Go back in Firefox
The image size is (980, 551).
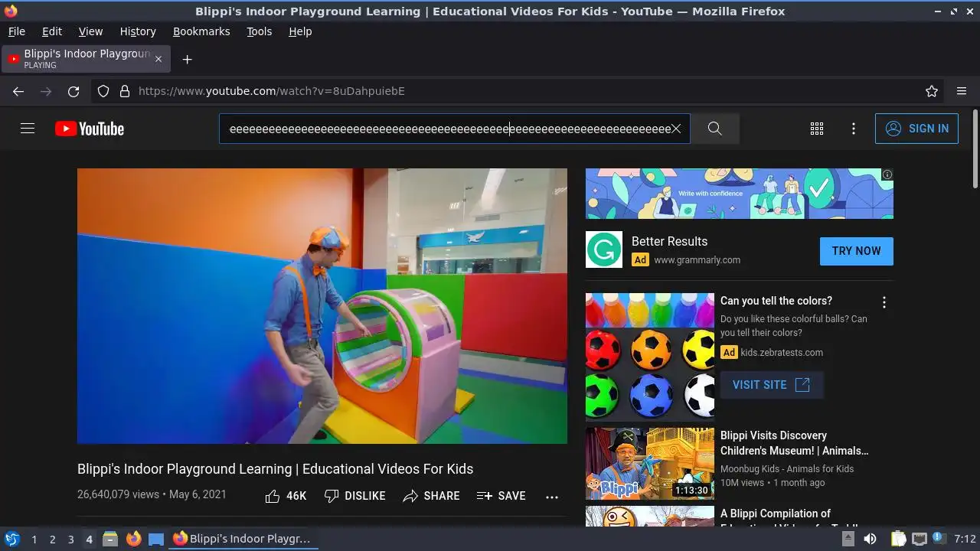pyautogui.click(x=18, y=91)
